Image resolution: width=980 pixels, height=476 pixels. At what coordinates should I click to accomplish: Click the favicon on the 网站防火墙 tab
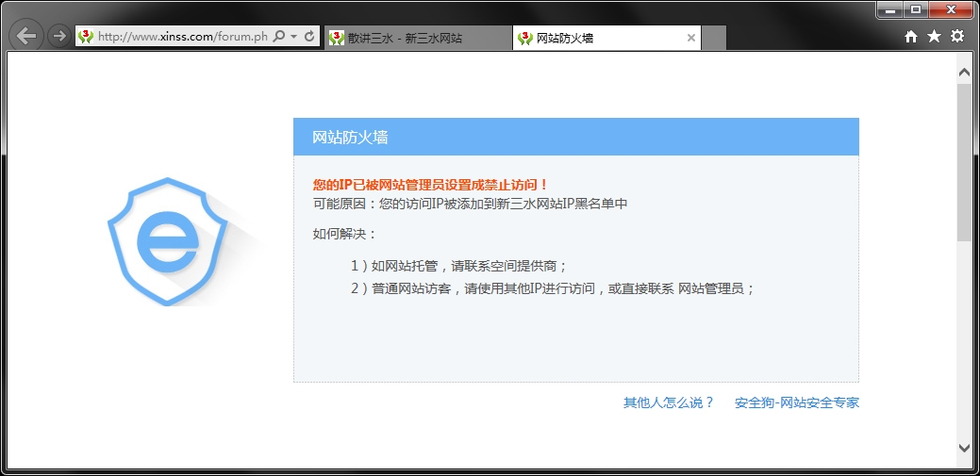525,38
